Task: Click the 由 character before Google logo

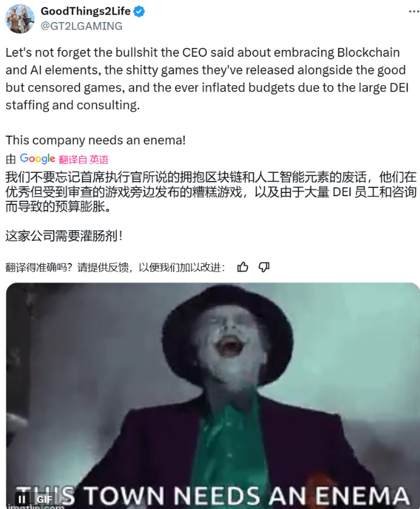Action: [11, 160]
